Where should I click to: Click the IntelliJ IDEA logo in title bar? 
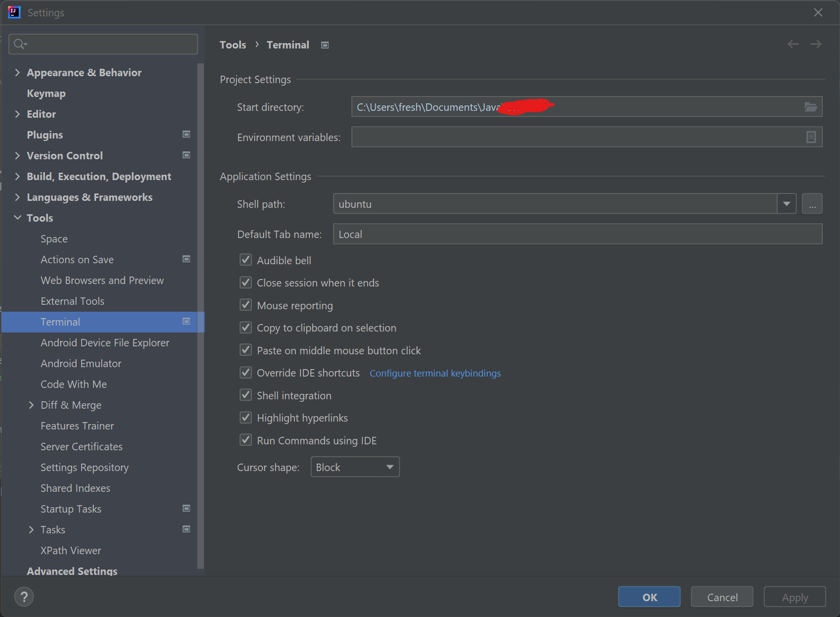pos(14,12)
